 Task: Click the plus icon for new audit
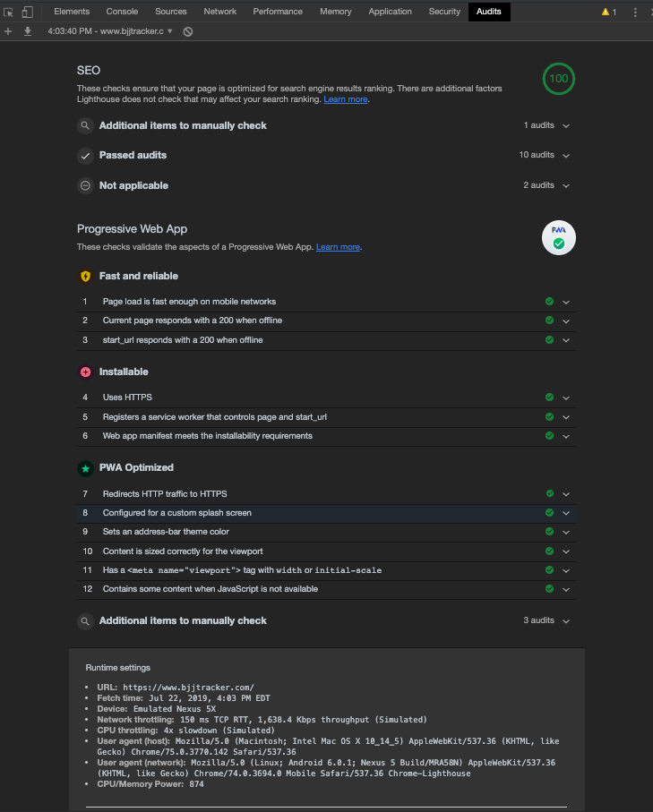pos(9,31)
